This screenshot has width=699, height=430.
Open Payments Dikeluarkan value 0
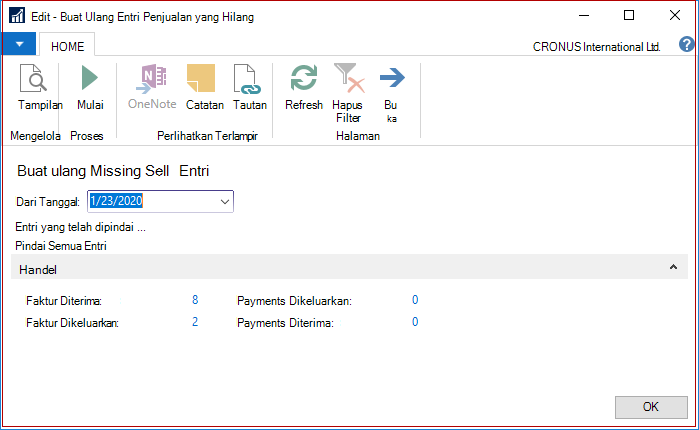(415, 300)
